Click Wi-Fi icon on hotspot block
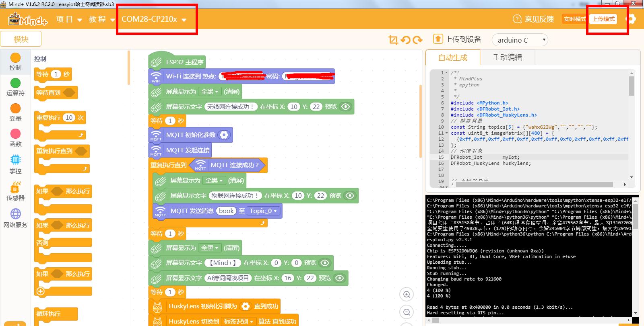The width and height of the screenshot is (644, 326). [x=156, y=76]
